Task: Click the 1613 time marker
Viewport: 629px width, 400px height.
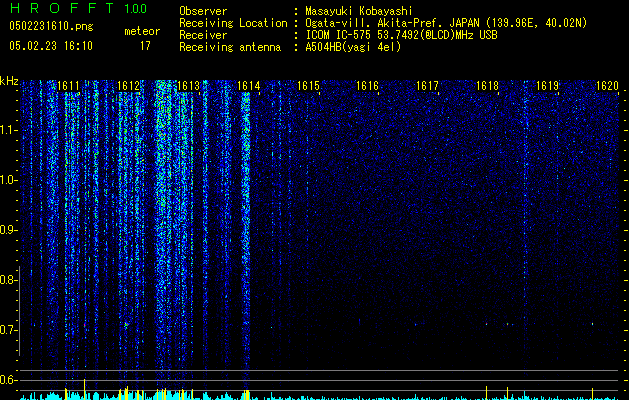Action: pyautogui.click(x=188, y=85)
